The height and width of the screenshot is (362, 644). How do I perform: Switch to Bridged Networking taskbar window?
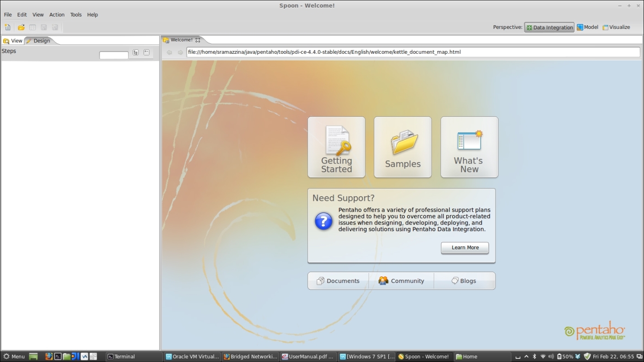tap(250, 356)
